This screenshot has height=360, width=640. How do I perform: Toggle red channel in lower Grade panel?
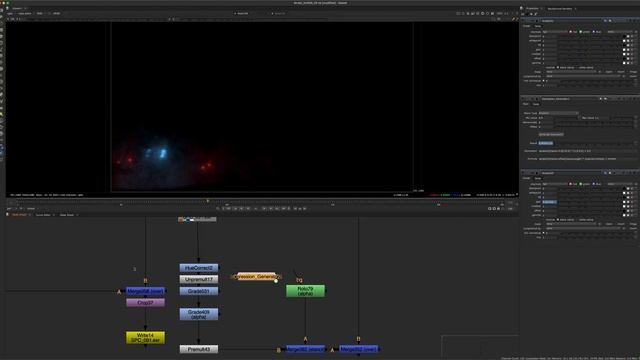click(x=571, y=184)
